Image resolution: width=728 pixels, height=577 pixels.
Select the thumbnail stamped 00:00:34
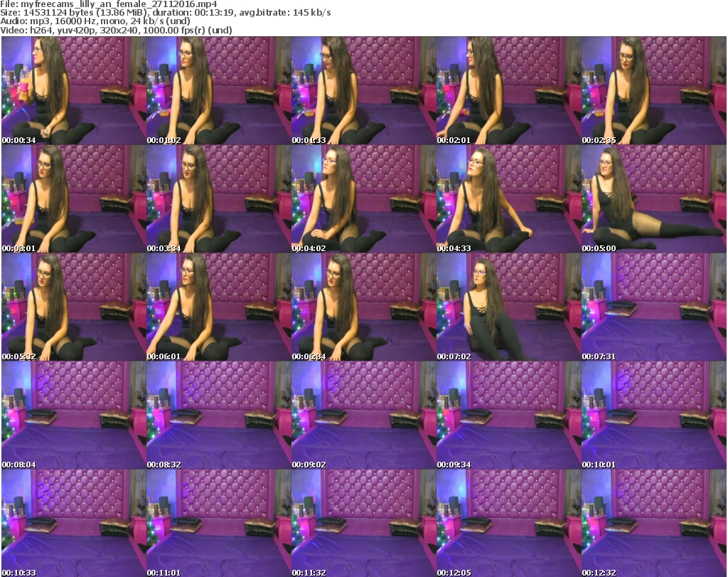(74, 90)
